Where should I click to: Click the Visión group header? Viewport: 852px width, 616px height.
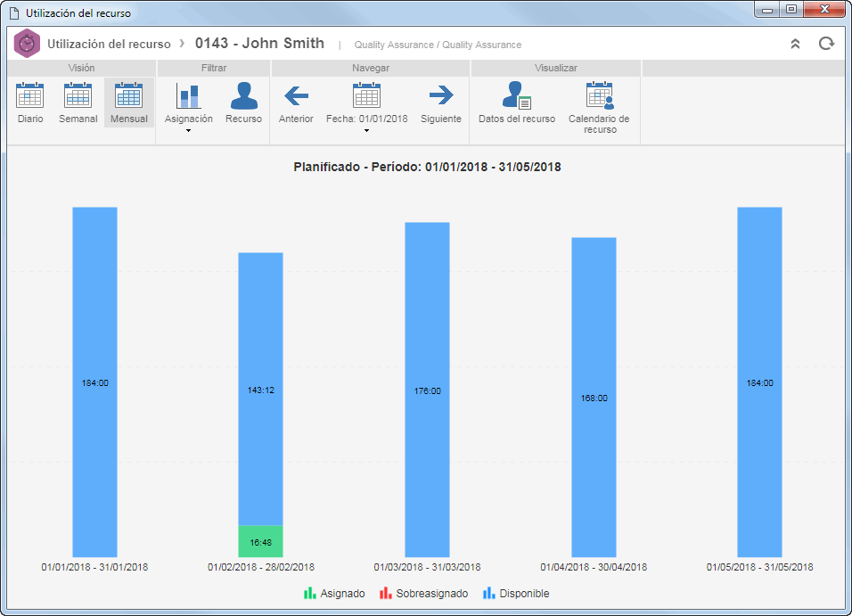point(81,68)
